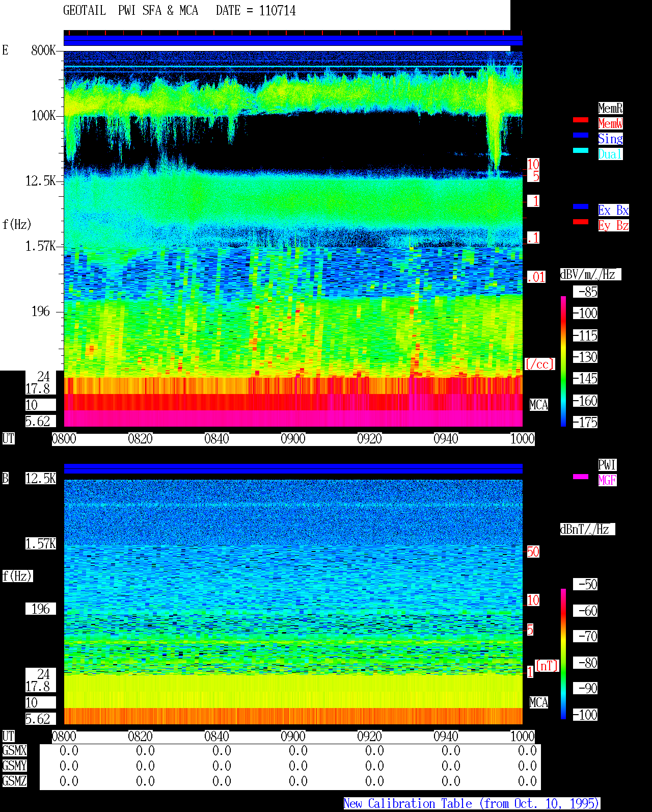Image resolution: width=652 pixels, height=812 pixels.
Task: Click the 12.5K frequency label on B panel
Action: pos(41,479)
